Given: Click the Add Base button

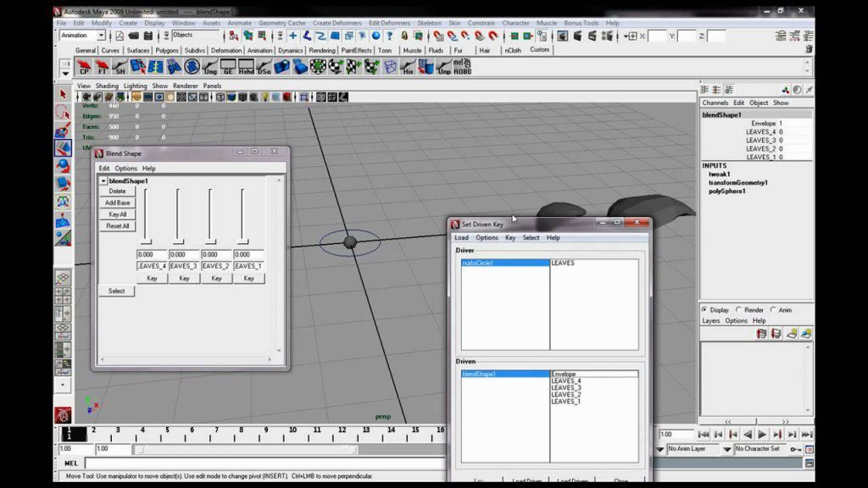Looking at the screenshot, I should click(x=117, y=203).
